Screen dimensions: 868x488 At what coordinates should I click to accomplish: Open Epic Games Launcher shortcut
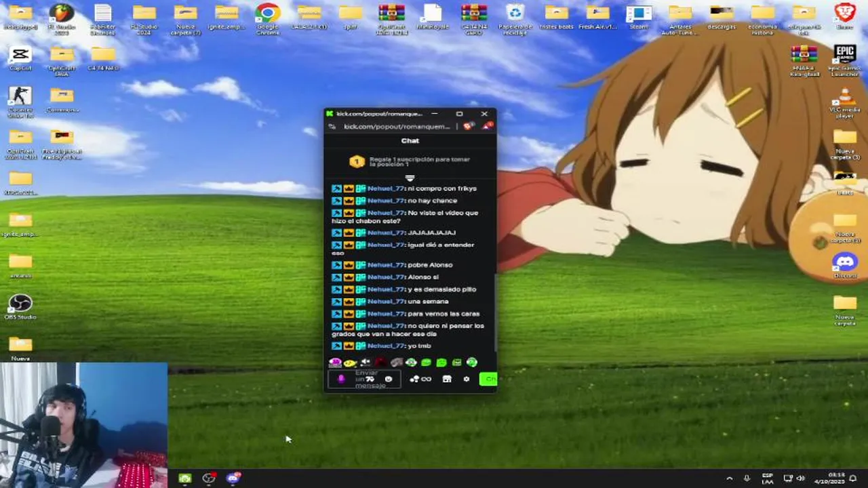tap(845, 60)
